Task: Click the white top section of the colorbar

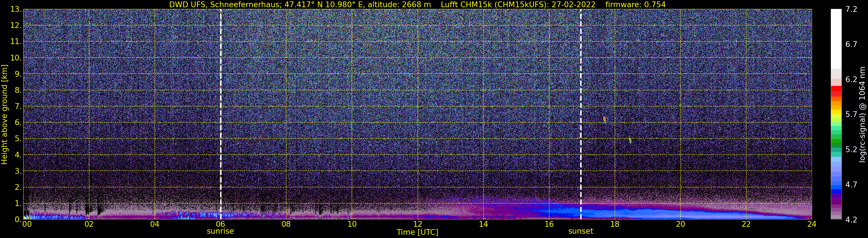Action: [836, 39]
